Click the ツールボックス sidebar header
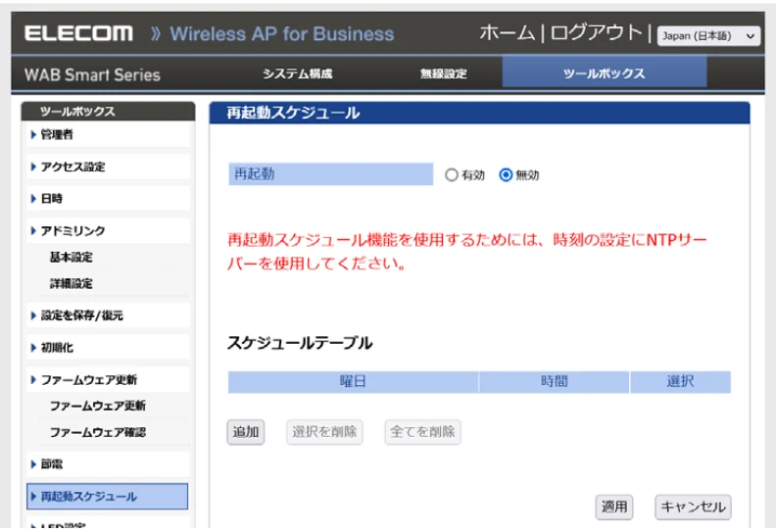776x532 pixels. (77, 112)
